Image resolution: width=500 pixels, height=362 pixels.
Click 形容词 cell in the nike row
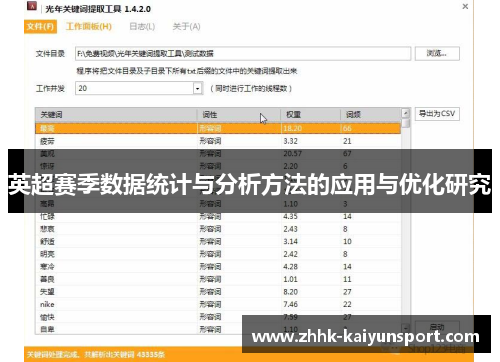(210, 304)
